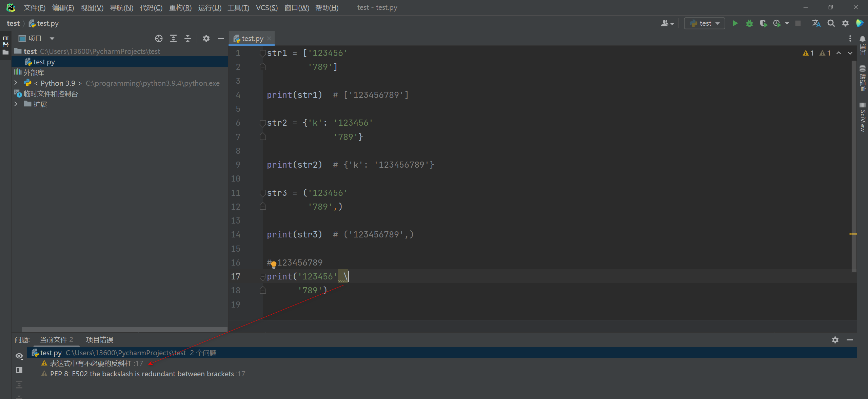Image resolution: width=868 pixels, height=399 pixels.
Task: Start debugging with the bug icon
Action: (749, 23)
